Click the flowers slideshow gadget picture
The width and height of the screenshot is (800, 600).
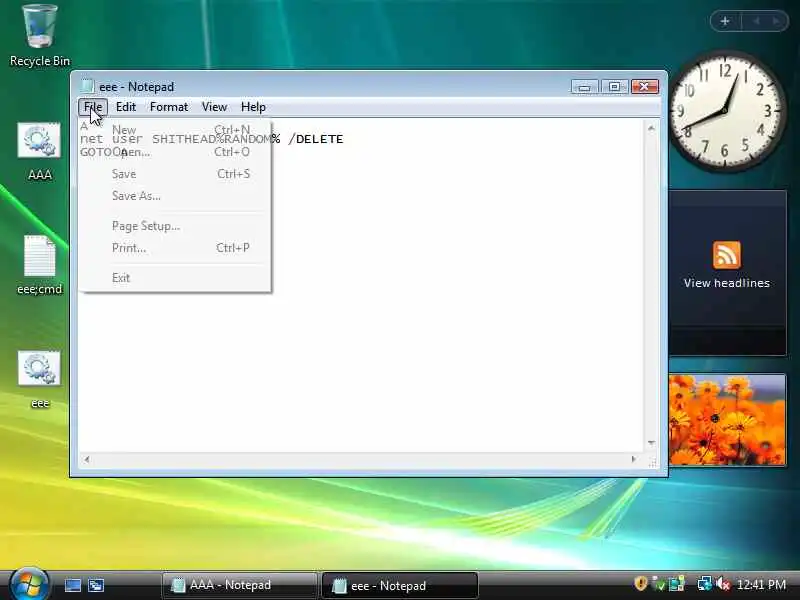[x=728, y=419]
